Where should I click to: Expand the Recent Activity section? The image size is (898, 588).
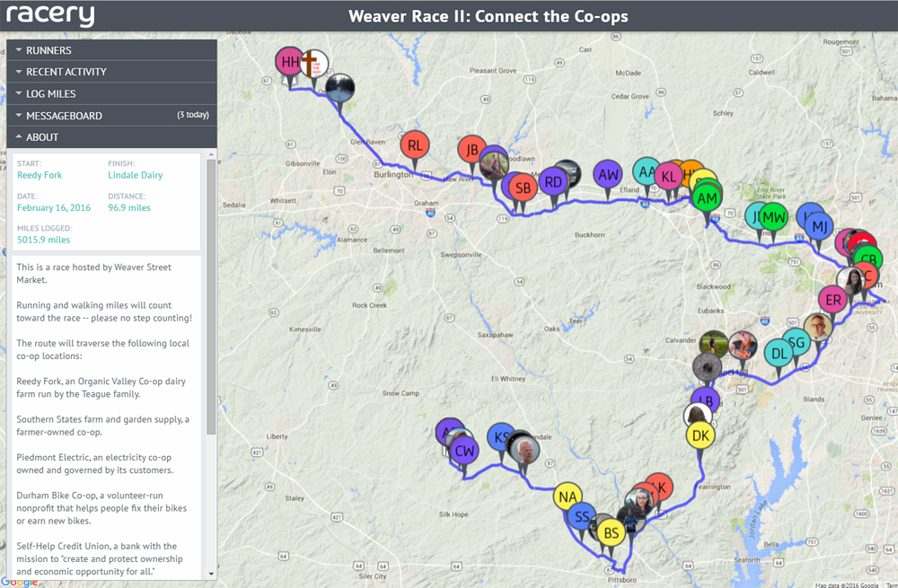pyautogui.click(x=111, y=72)
